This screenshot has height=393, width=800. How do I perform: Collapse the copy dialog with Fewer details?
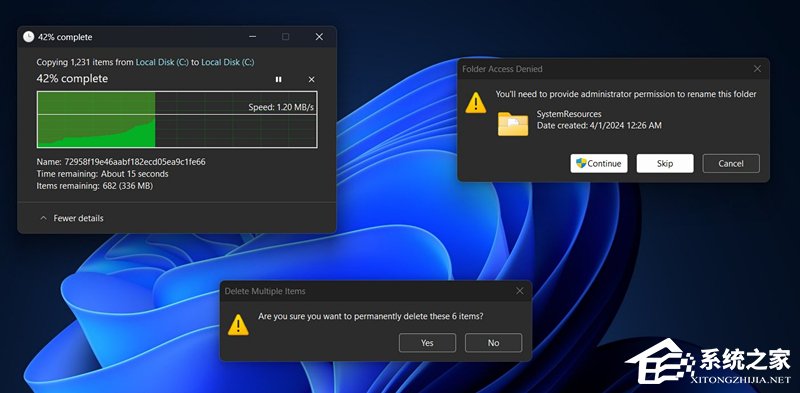pos(71,218)
